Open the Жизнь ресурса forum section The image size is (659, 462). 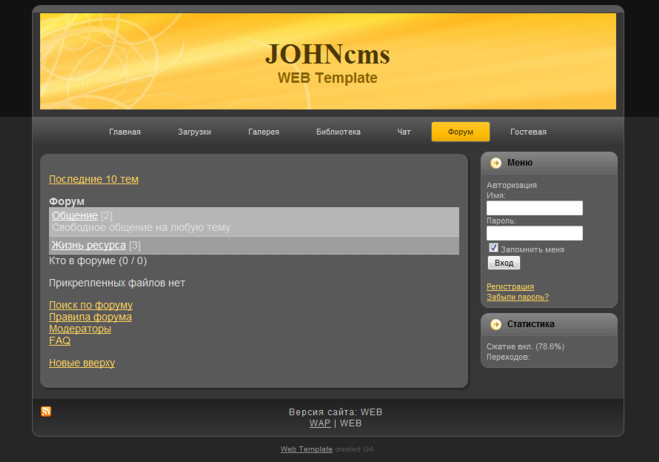pos(89,245)
